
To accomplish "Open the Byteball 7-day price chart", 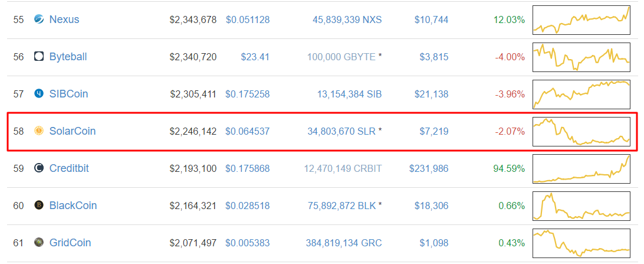I will click(581, 57).
